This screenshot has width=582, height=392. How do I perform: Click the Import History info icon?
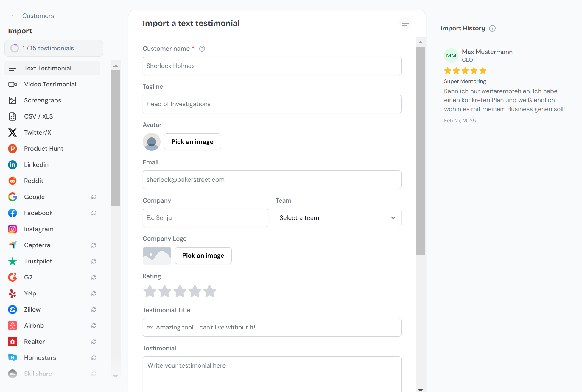click(492, 28)
